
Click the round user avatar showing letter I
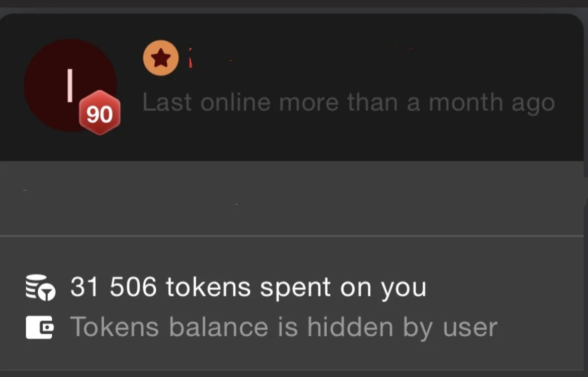click(70, 85)
